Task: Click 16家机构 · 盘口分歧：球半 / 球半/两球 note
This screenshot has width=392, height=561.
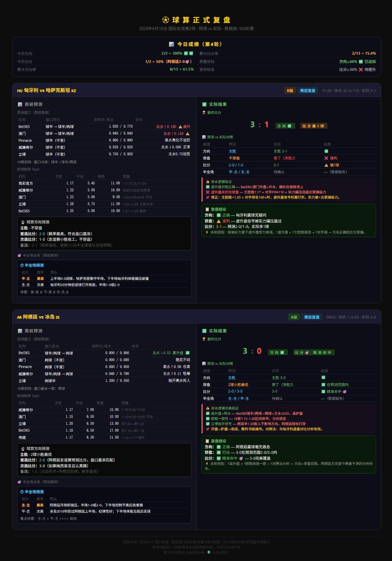Action: (x=47, y=162)
